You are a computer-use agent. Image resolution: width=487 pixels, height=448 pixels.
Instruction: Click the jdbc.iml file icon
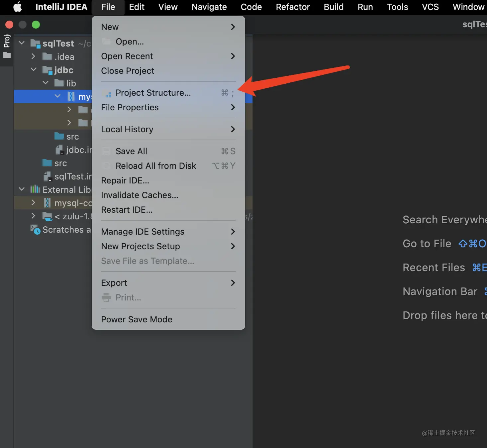59,150
